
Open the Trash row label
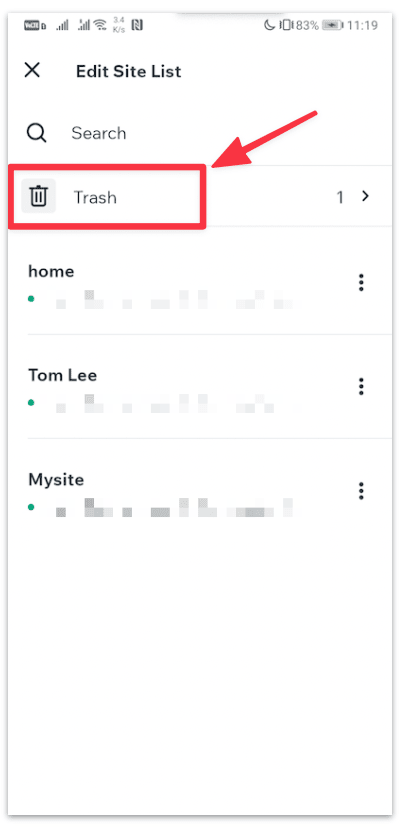click(95, 198)
